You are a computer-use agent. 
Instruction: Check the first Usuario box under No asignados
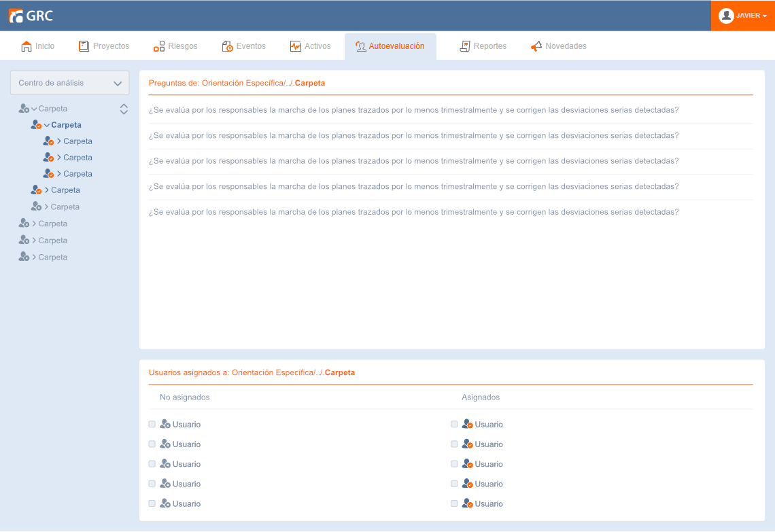[x=152, y=425]
